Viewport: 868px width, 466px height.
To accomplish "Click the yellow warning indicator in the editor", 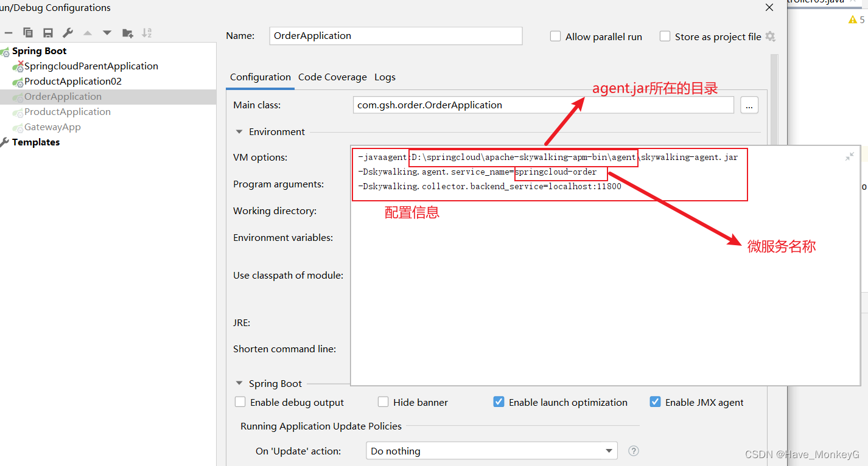I will [x=853, y=20].
